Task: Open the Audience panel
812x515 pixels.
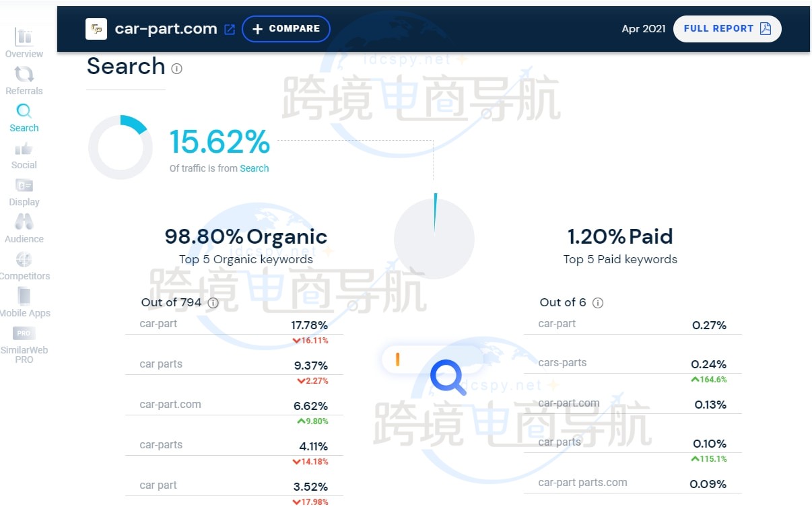Action: coord(24,226)
